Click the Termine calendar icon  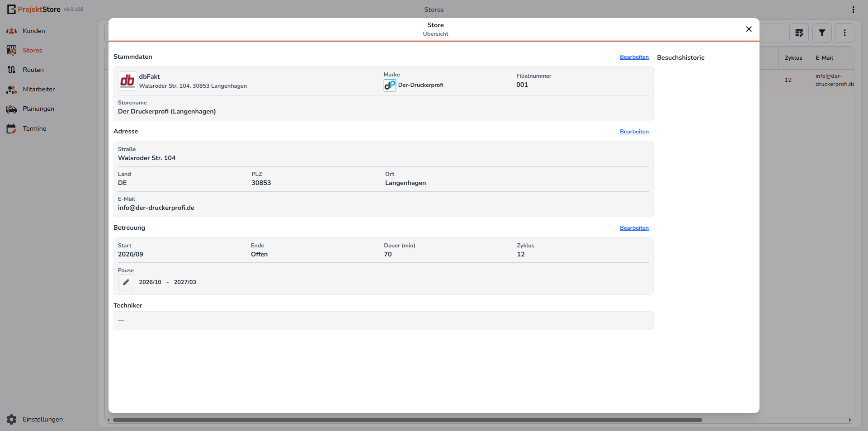click(x=12, y=128)
